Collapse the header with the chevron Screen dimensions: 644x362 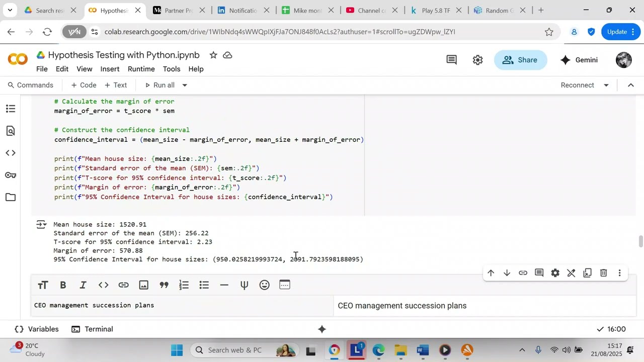[630, 85]
